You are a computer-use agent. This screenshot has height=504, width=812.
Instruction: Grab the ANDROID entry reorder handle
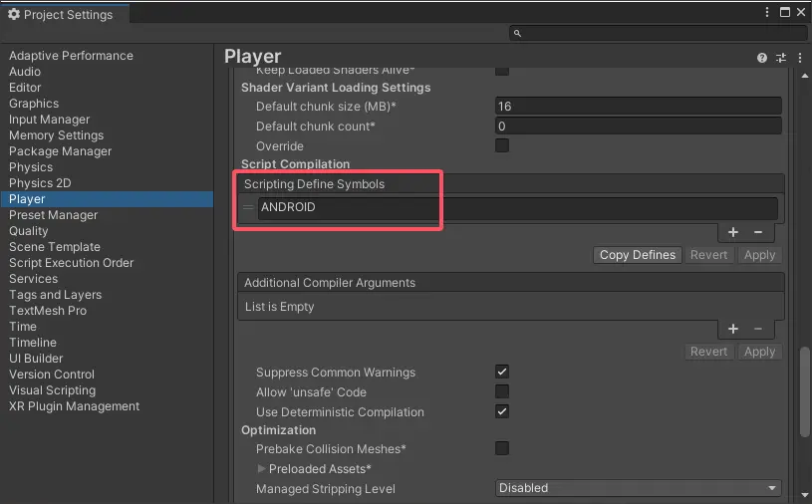248,207
